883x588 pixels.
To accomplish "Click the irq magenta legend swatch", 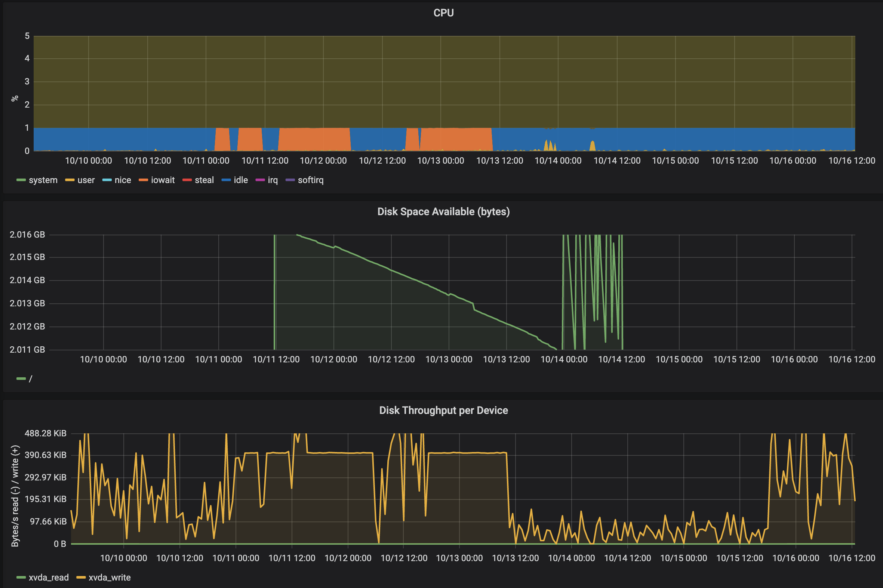I will point(260,180).
